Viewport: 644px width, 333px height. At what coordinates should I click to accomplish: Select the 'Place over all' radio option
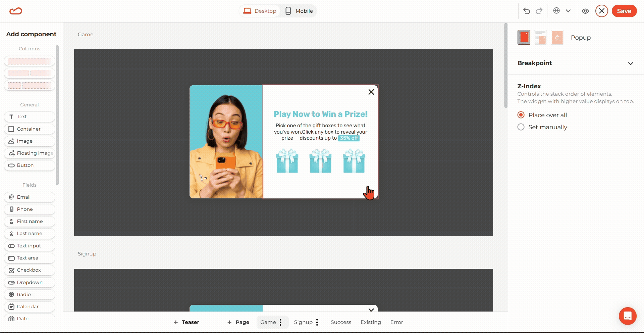pyautogui.click(x=521, y=115)
